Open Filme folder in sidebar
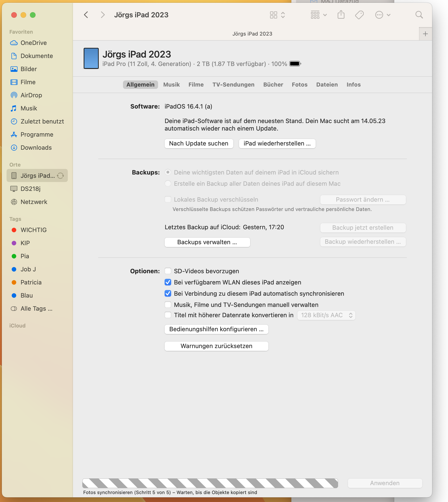This screenshot has height=502, width=448. click(37, 82)
